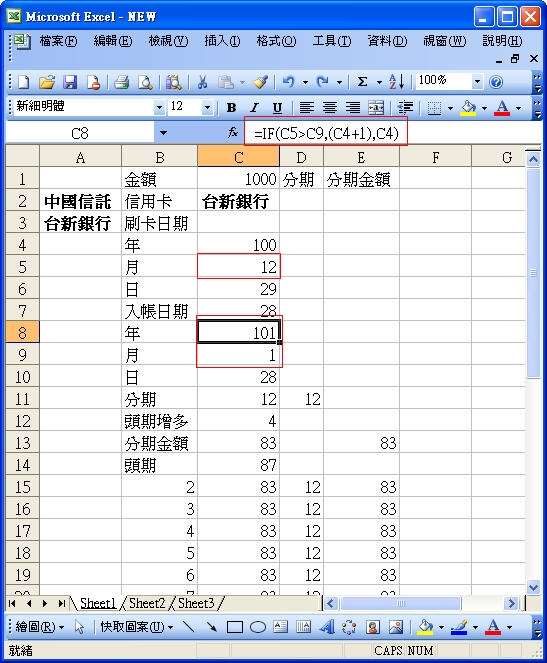Apply cell Borders icon
The image size is (547, 663).
[434, 108]
